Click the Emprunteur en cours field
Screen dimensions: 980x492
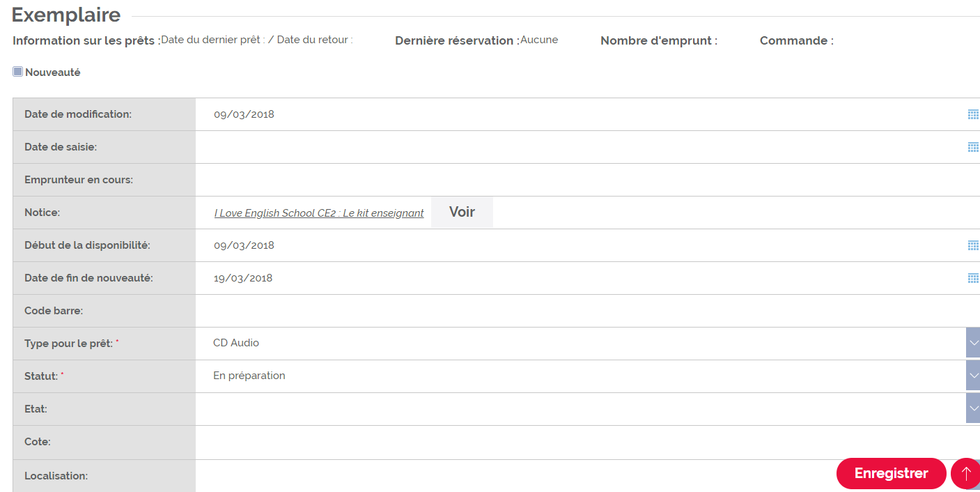(588, 180)
